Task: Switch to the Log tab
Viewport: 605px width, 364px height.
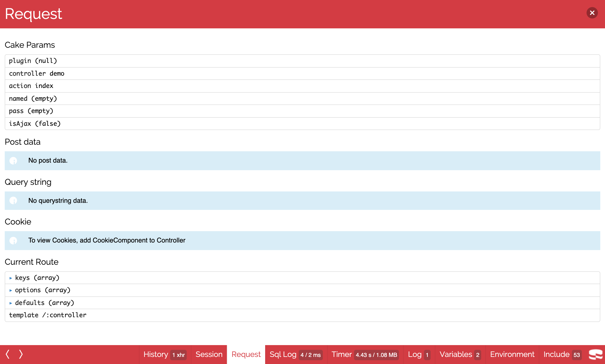Action: click(x=419, y=355)
